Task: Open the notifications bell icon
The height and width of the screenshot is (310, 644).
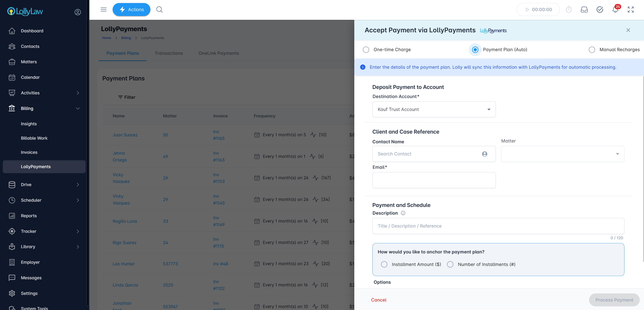Action: pos(615,9)
